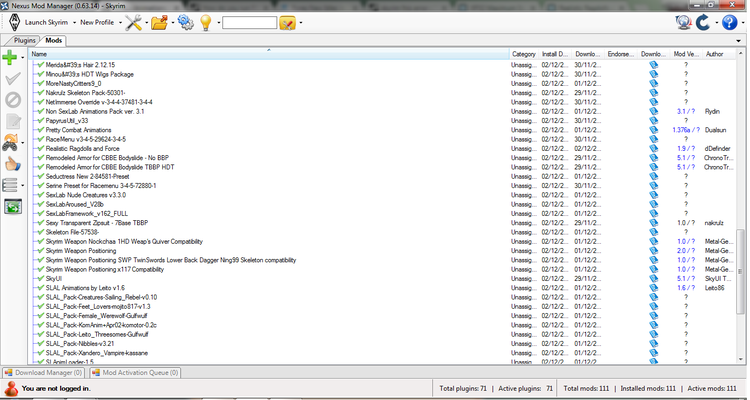
Task: Click the thumbs up endorse icon
Action: (13, 164)
